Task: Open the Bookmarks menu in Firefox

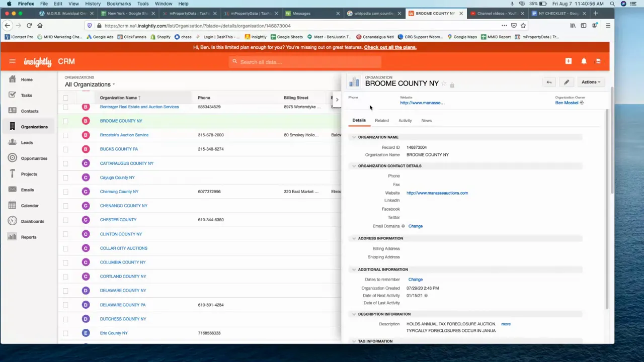Action: (x=119, y=4)
